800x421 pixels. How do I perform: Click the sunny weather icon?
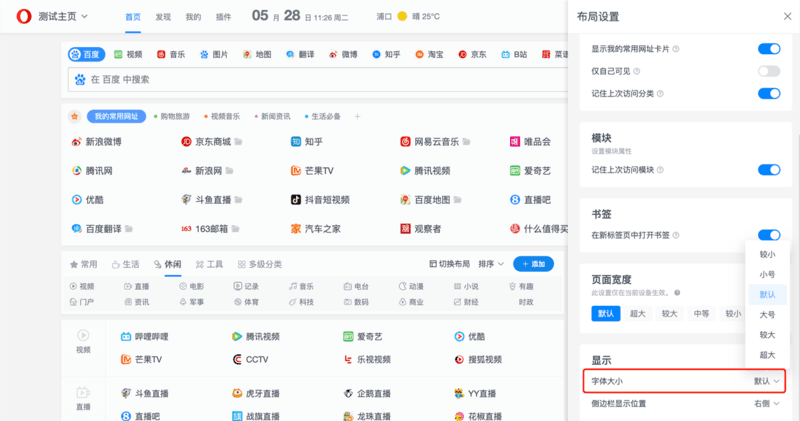[402, 16]
